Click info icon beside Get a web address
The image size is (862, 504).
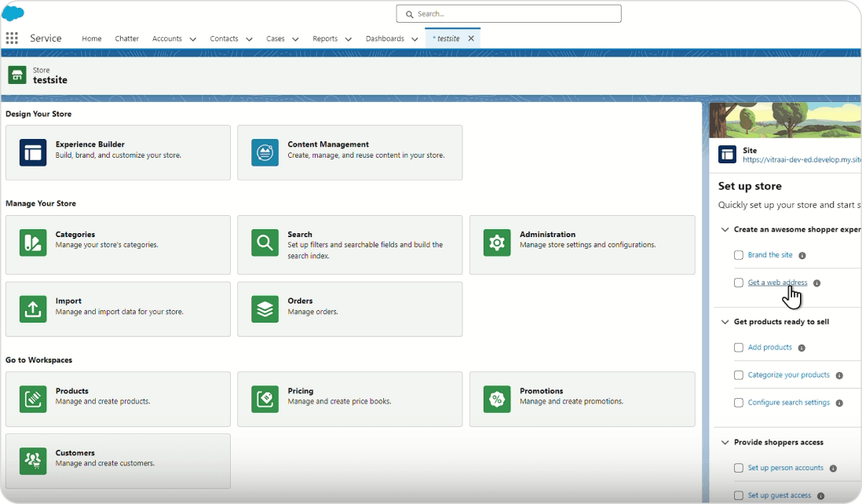click(x=817, y=283)
